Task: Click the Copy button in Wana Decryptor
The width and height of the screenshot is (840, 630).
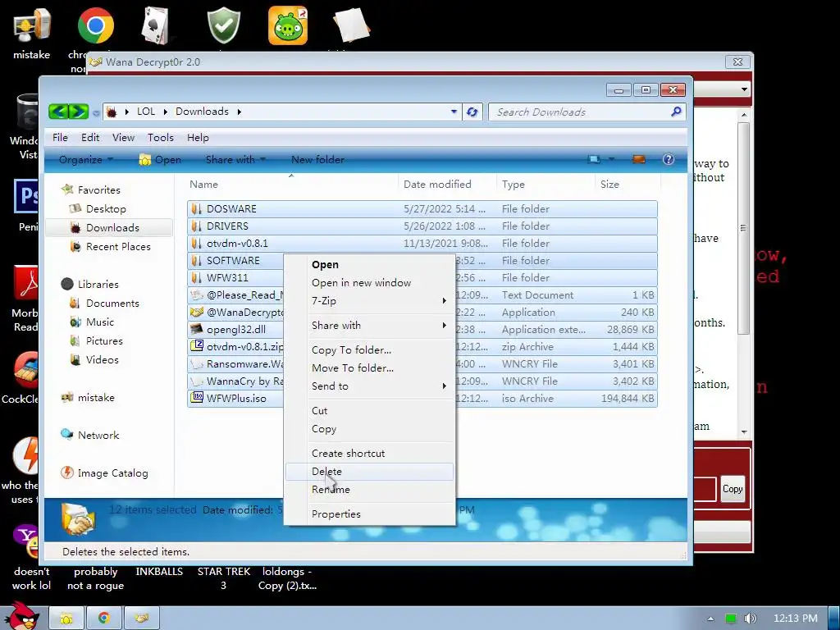Action: [733, 489]
